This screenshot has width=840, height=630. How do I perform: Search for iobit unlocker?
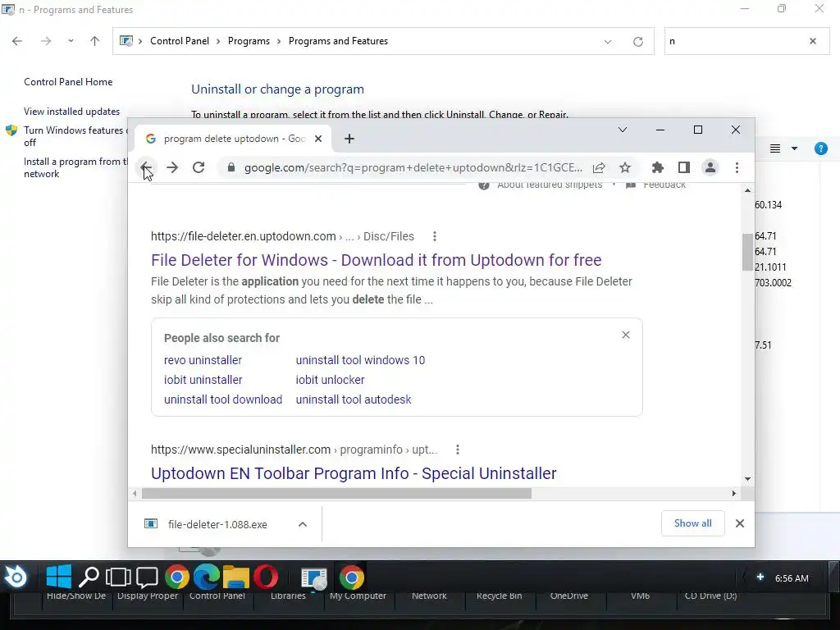(330, 380)
